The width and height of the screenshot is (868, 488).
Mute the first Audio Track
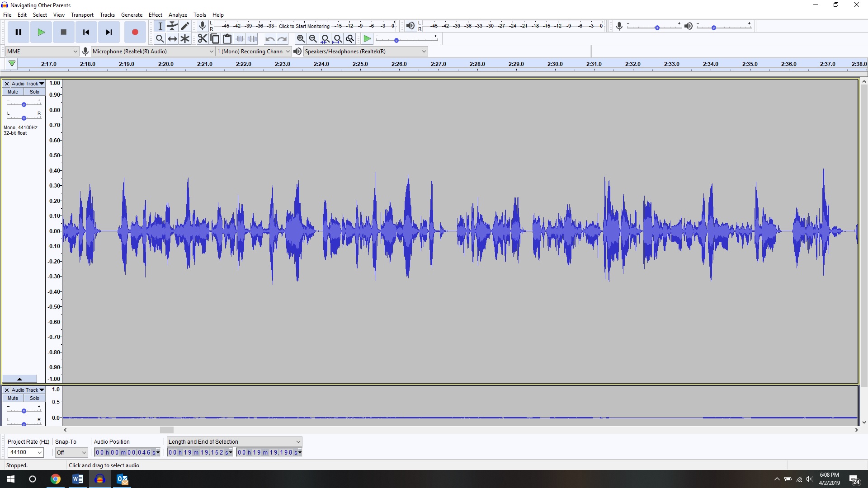coord(13,92)
